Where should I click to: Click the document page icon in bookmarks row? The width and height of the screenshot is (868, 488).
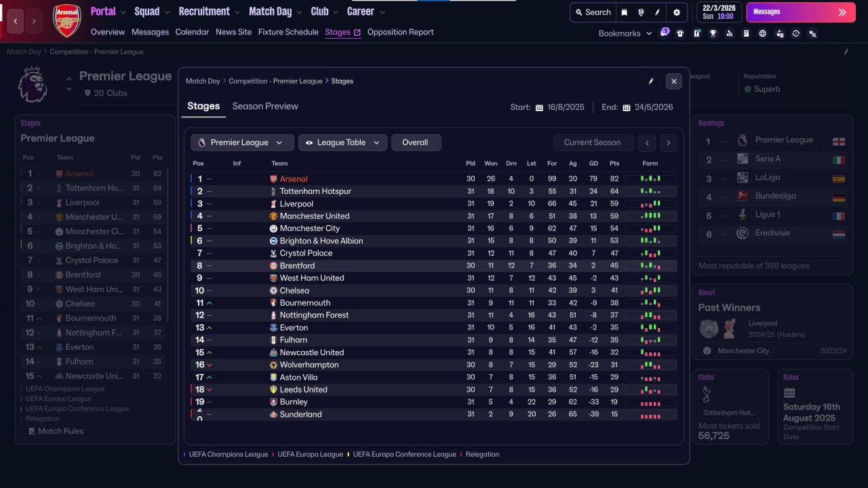pos(747,33)
